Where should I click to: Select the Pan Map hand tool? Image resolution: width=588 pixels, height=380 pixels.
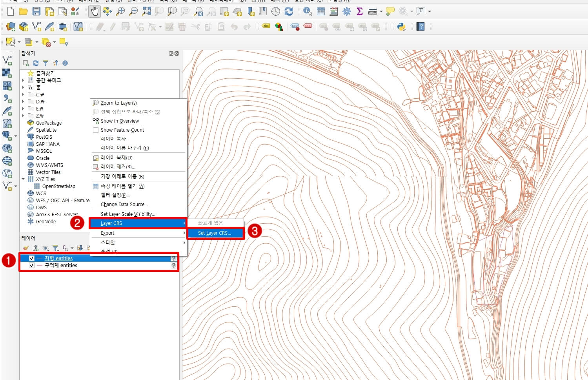95,11
